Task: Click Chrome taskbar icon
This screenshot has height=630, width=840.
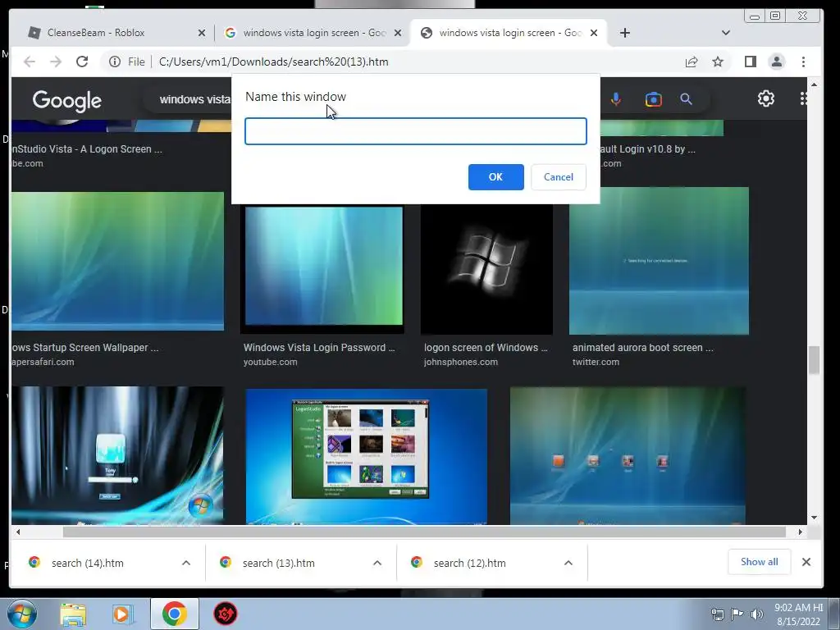Action: [175, 614]
